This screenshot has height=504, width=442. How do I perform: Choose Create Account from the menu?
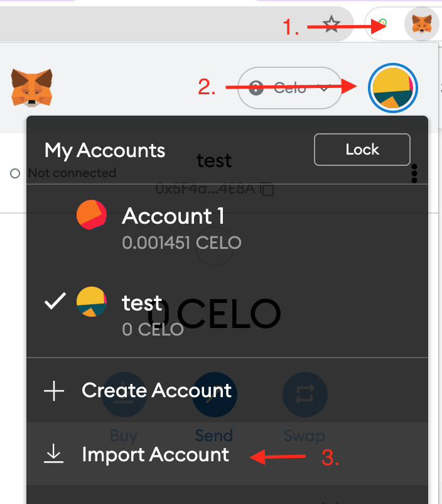coord(156,391)
